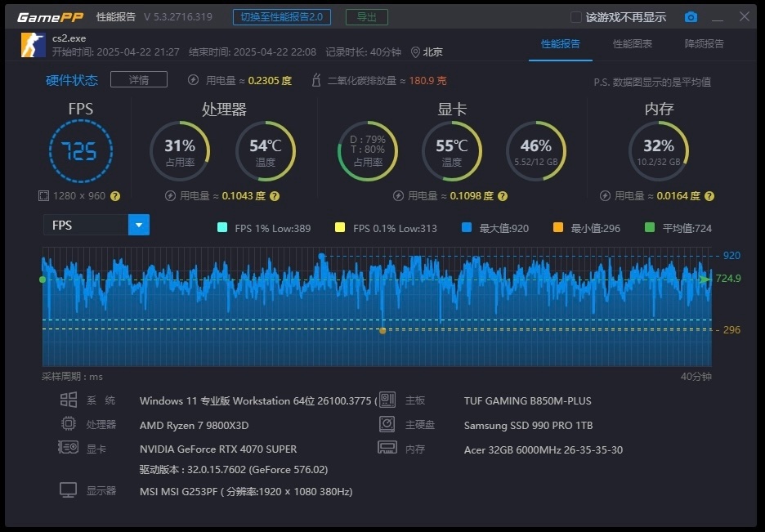
Task: Click the graphics card icon beside 显卡
Action: point(69,447)
